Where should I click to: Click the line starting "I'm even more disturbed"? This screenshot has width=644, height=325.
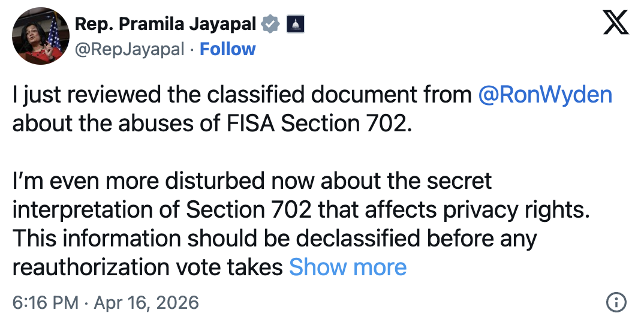[x=252, y=180]
